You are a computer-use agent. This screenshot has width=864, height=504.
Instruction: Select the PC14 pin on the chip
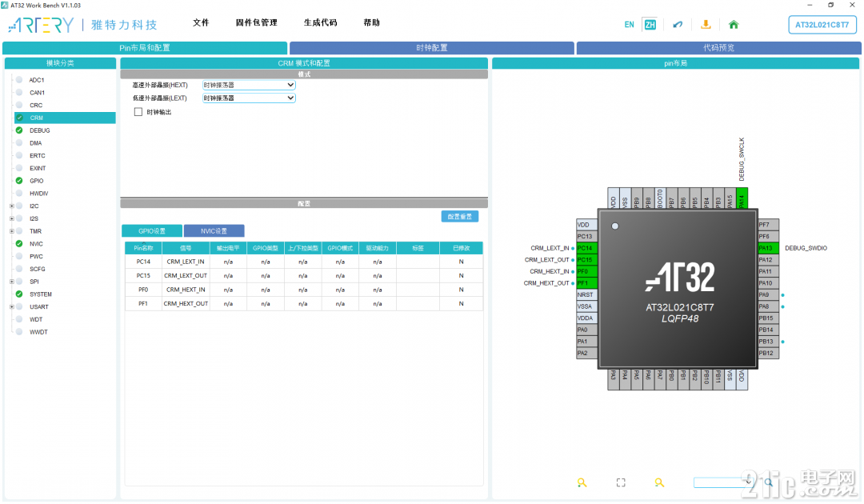click(x=586, y=249)
